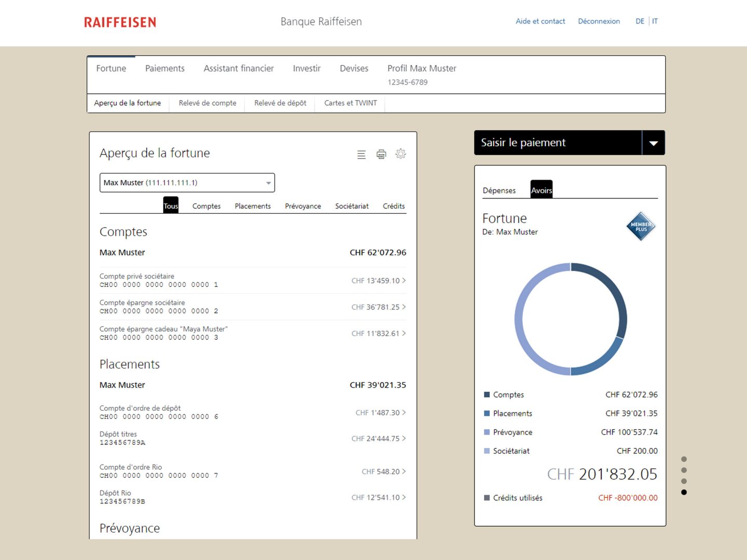The height and width of the screenshot is (560, 747).
Task: Select Relevé de dépôt submenu
Action: (x=280, y=103)
